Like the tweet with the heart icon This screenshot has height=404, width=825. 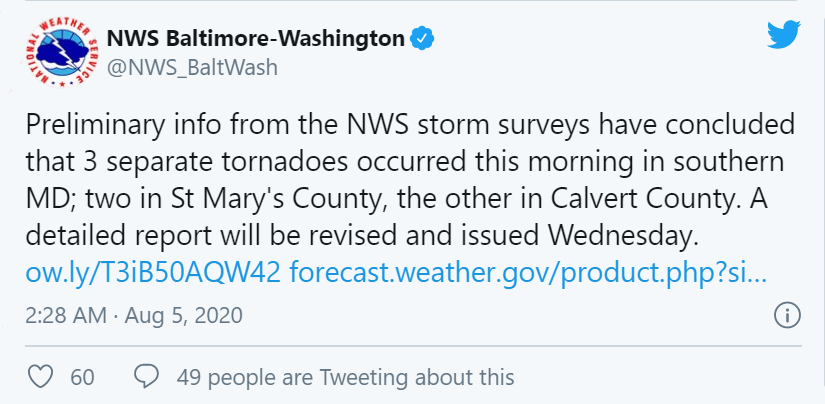pos(40,377)
